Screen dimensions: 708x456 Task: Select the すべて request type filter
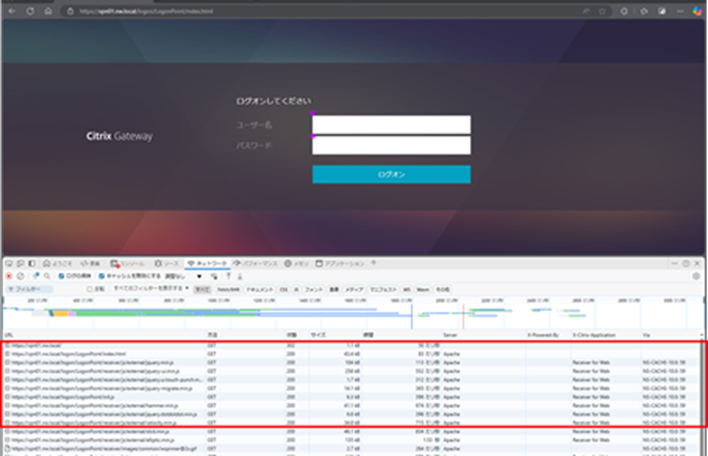click(202, 289)
